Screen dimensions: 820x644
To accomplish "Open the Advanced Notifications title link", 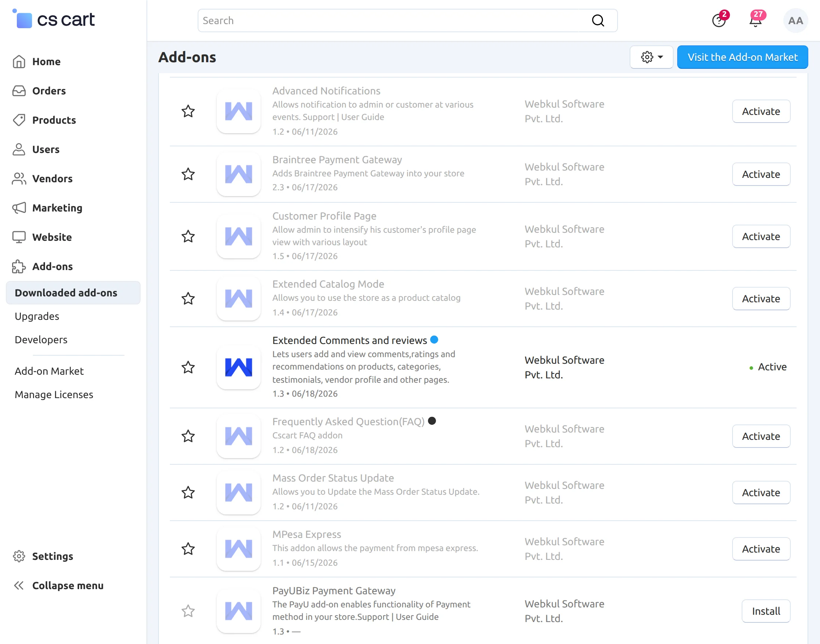I will pyautogui.click(x=326, y=91).
